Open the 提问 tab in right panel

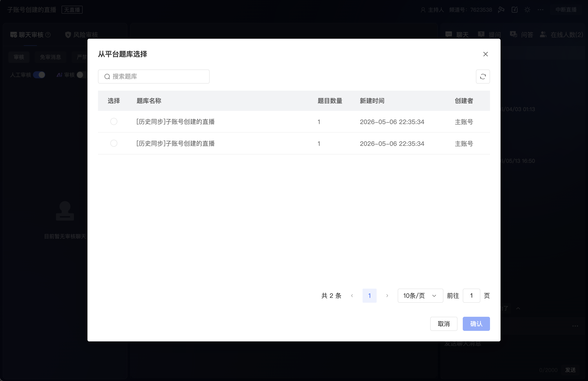489,35
